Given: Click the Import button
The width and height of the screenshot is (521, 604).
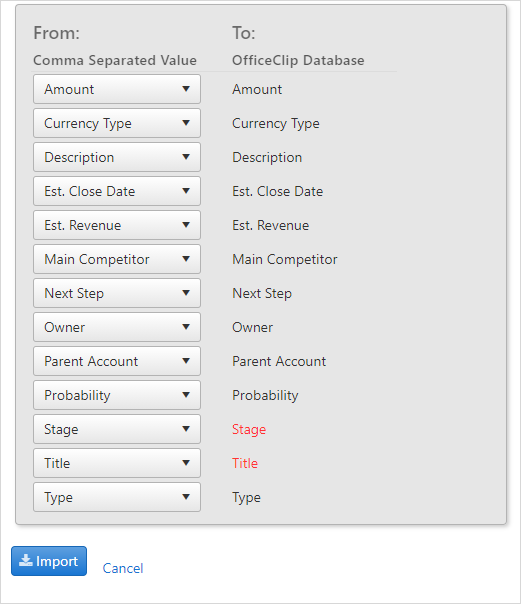Looking at the screenshot, I should point(49,561).
